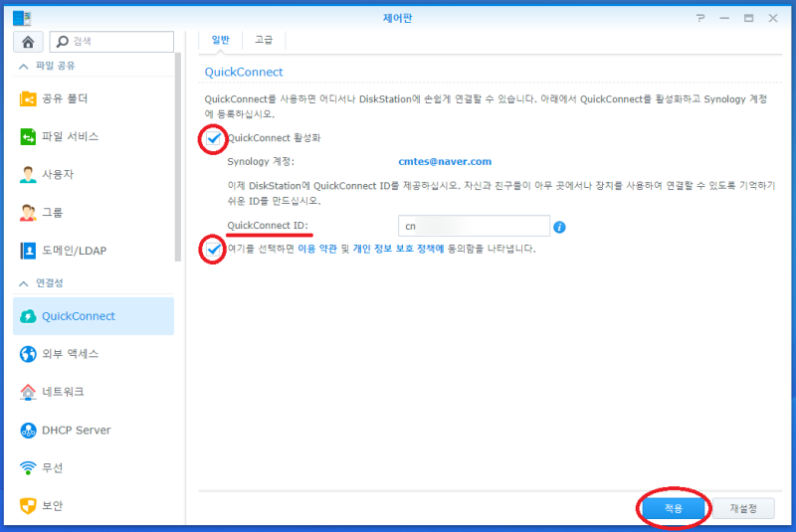The width and height of the screenshot is (796, 532).
Task: Click the search magnifier icon
Action: (x=62, y=42)
